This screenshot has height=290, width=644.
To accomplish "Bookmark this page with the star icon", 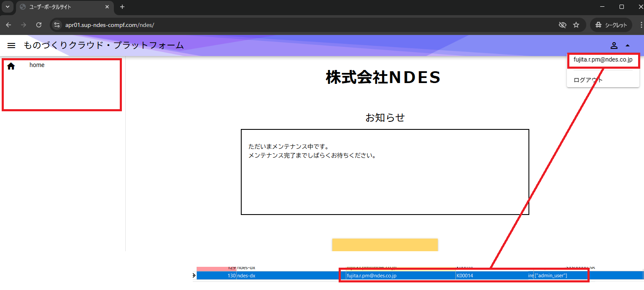I will [576, 25].
